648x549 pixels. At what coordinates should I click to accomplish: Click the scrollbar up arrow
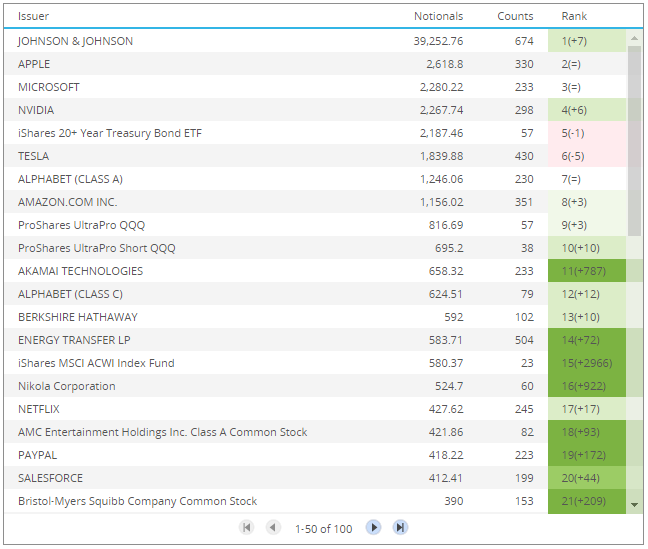pos(634,38)
